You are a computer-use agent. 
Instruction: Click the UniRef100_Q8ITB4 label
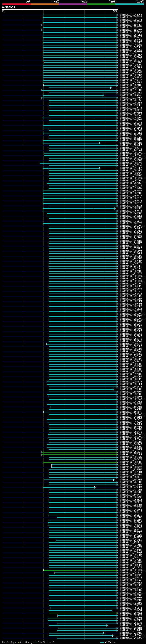click(131, 103)
